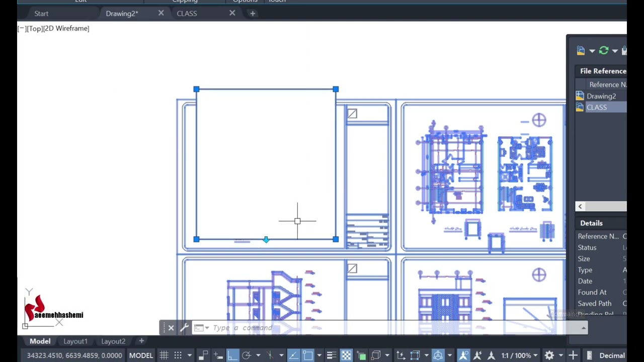This screenshot has width=644, height=362.
Task: Expand command line history arrow
Action: (584, 328)
